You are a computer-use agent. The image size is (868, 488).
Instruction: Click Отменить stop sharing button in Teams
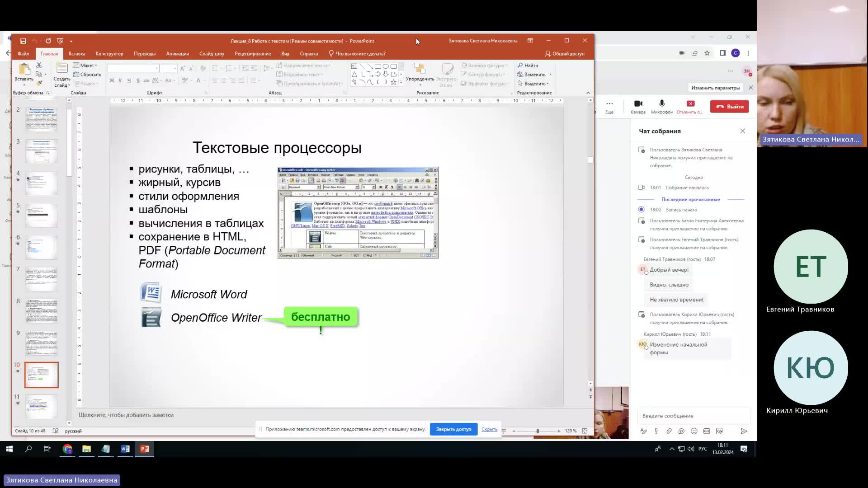[690, 107]
